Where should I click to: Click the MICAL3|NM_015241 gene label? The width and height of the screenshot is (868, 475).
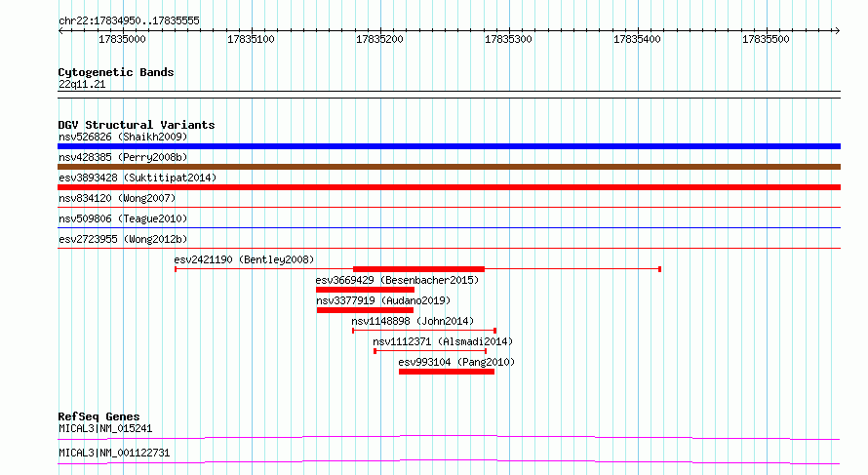[105, 428]
